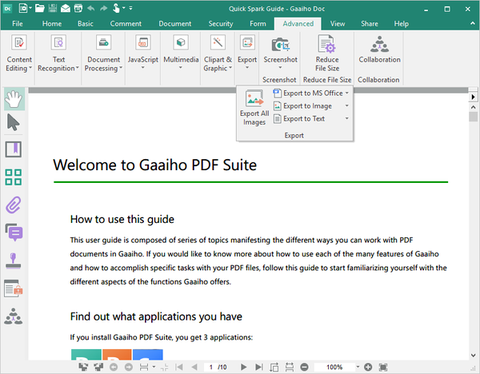Go to the next page
Screen dimensions: 480x374
click(244, 367)
